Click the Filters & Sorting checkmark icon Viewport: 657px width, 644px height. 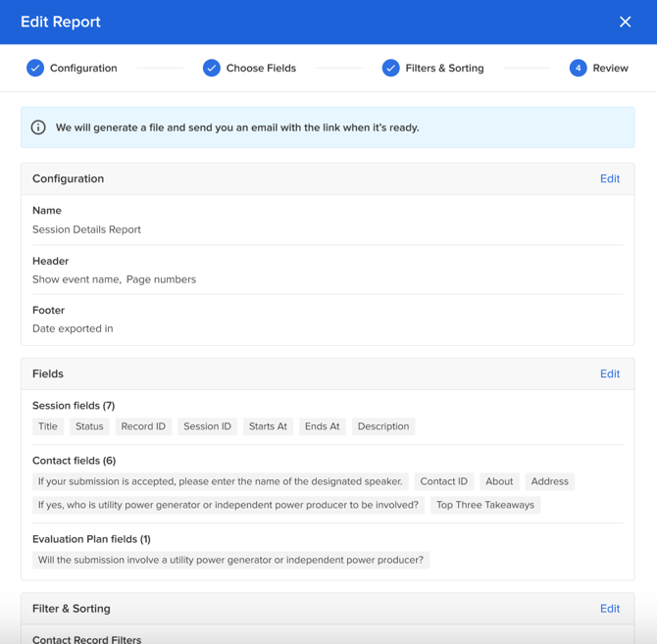[x=390, y=68]
